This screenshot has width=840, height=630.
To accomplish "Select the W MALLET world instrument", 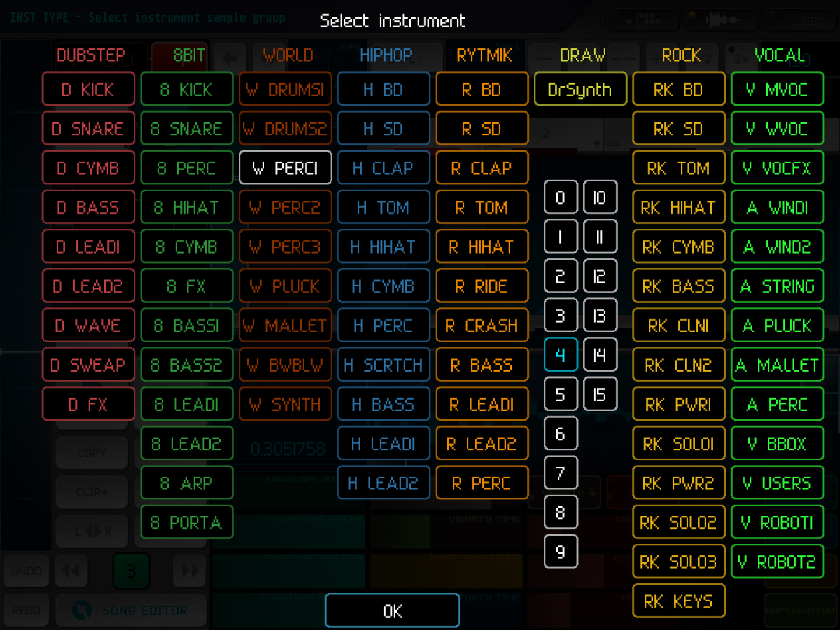I will tap(285, 325).
